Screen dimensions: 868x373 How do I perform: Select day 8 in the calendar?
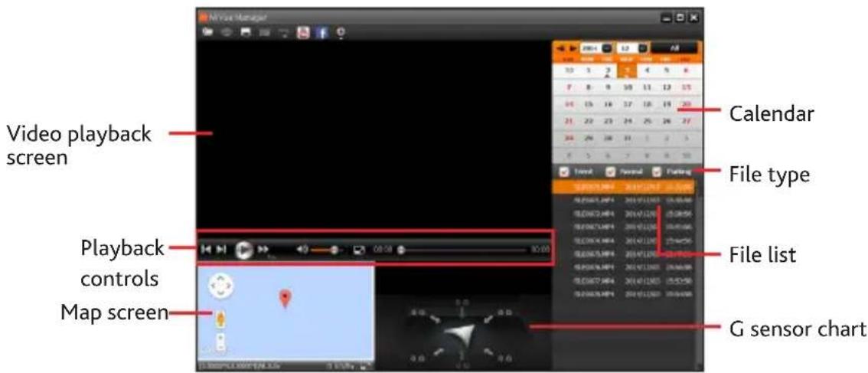coord(589,87)
